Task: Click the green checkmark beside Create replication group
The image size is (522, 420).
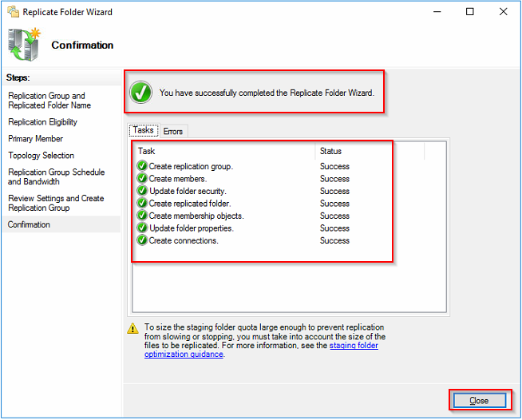Action: coord(142,166)
